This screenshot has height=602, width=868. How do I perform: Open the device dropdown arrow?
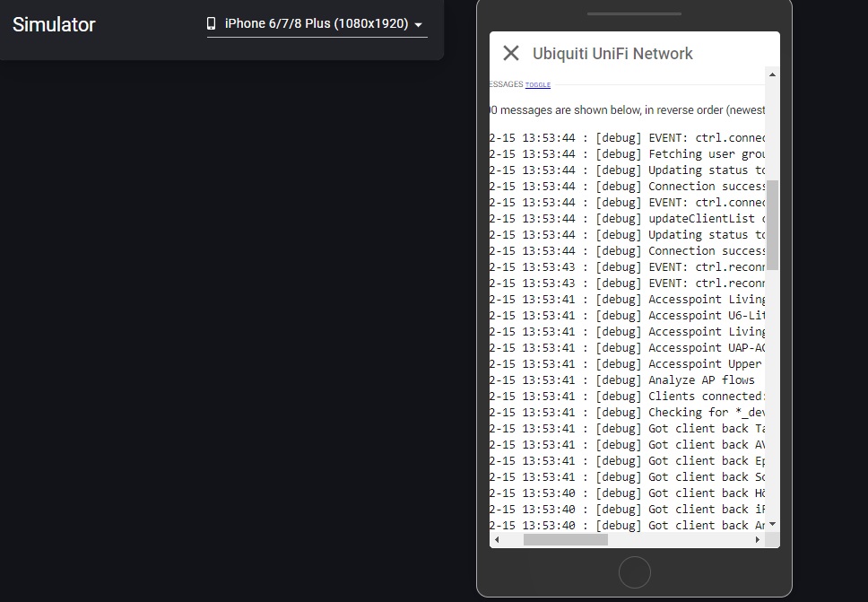(x=419, y=24)
